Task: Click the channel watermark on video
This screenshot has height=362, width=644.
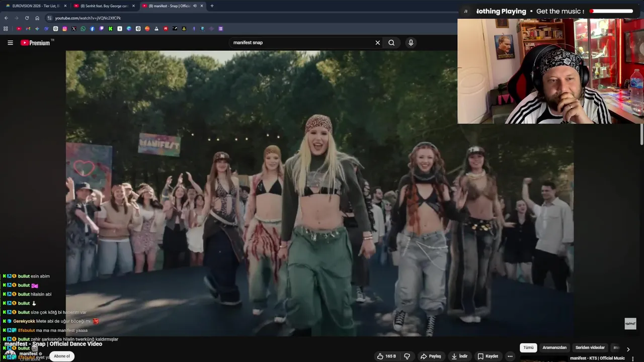Action: (630, 324)
